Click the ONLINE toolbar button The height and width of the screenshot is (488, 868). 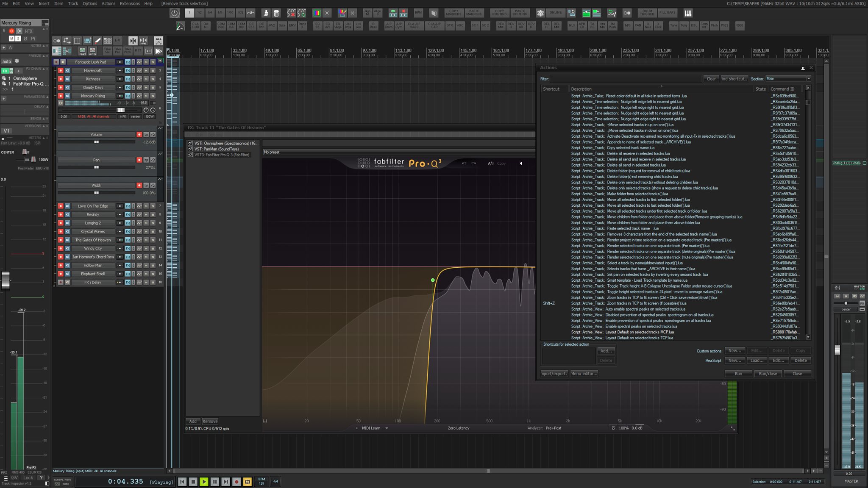pyautogui.click(x=555, y=13)
